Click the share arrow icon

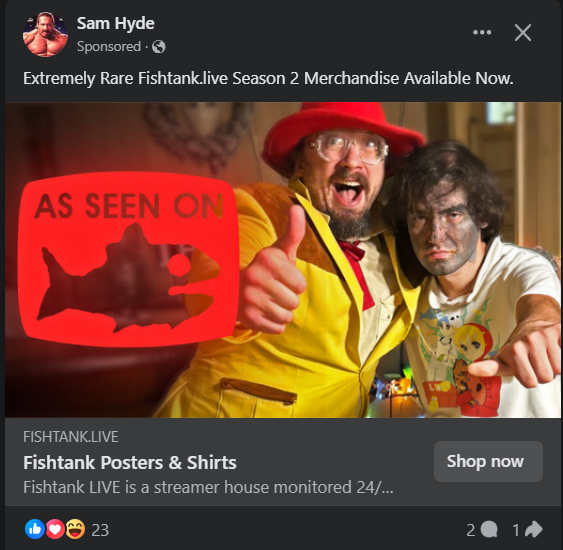pyautogui.click(x=534, y=530)
